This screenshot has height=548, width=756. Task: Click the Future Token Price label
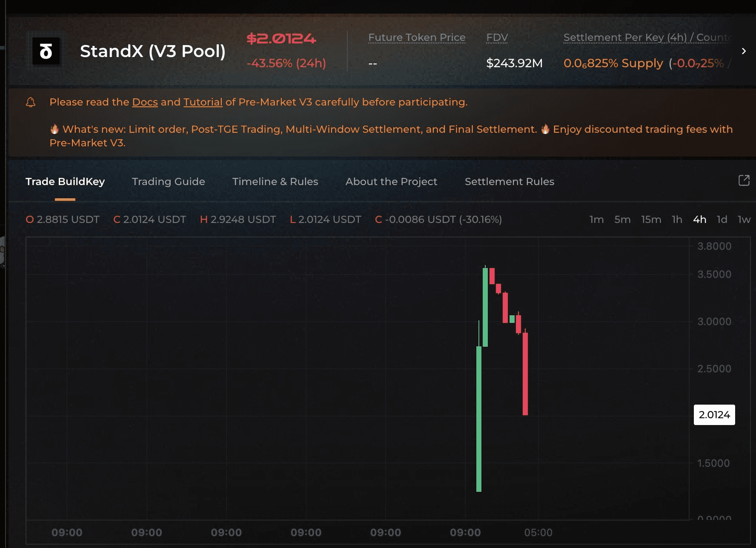[x=417, y=37]
